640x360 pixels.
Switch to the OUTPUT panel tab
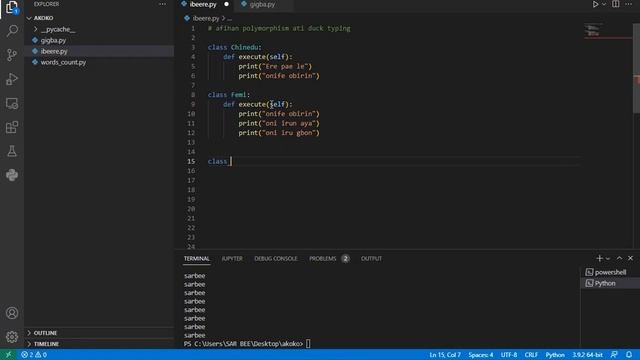pyautogui.click(x=371, y=258)
